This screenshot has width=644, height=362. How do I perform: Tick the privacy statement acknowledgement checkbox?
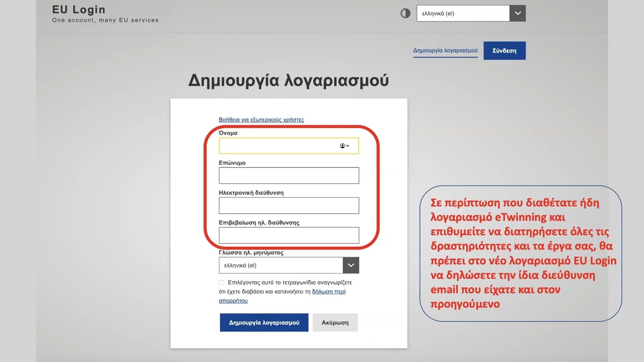pos(221,283)
